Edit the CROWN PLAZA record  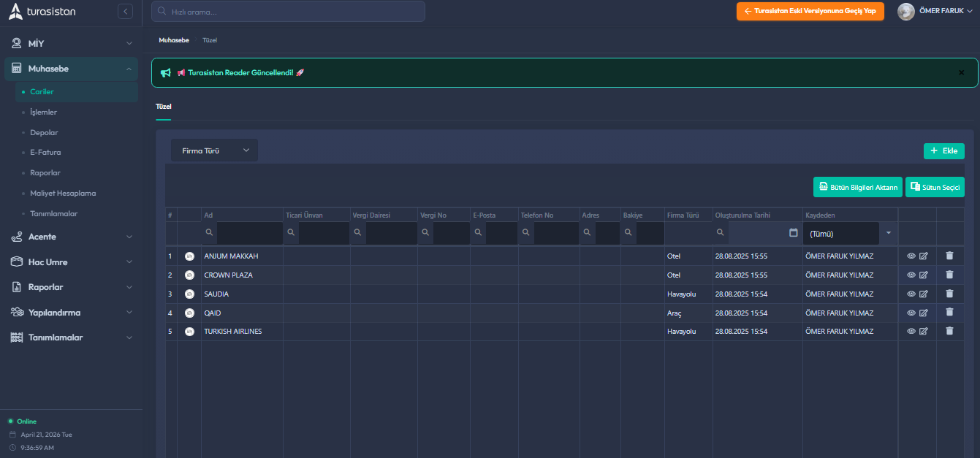[923, 275]
